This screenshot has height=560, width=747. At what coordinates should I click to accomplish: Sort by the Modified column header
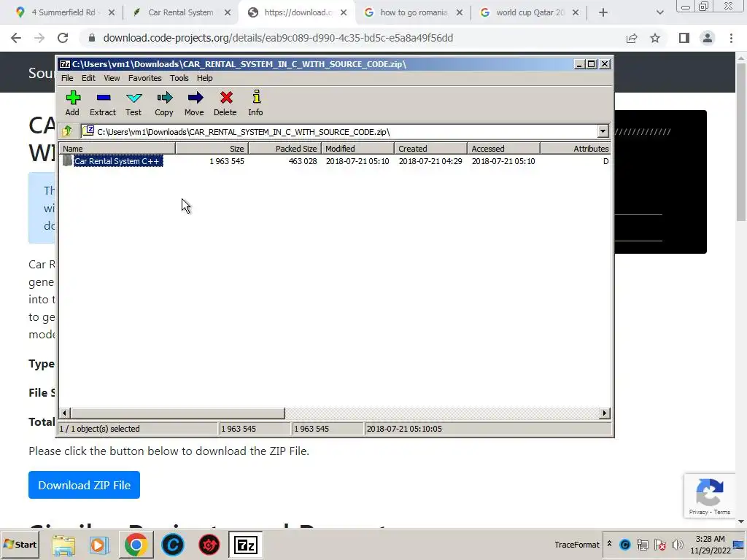pos(357,149)
